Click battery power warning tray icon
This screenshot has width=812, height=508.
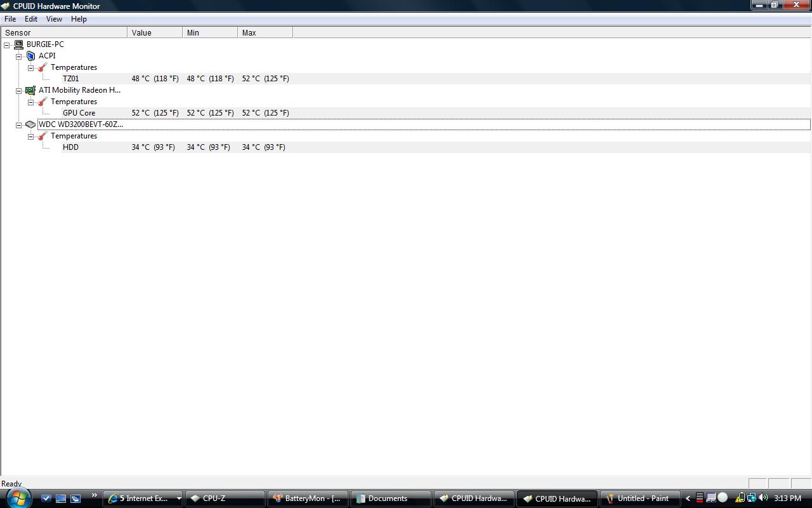coord(740,498)
